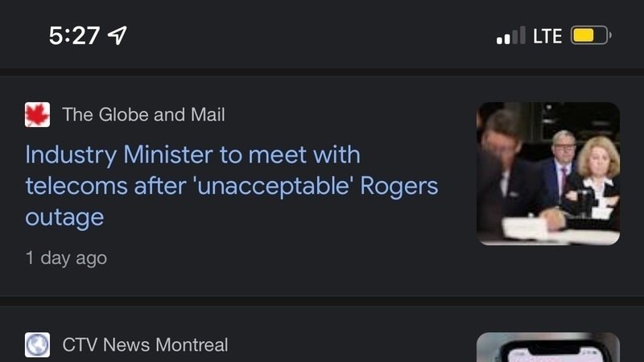Open the Industry Minister telecoms headline
This screenshot has width=644, height=362.
(231, 185)
